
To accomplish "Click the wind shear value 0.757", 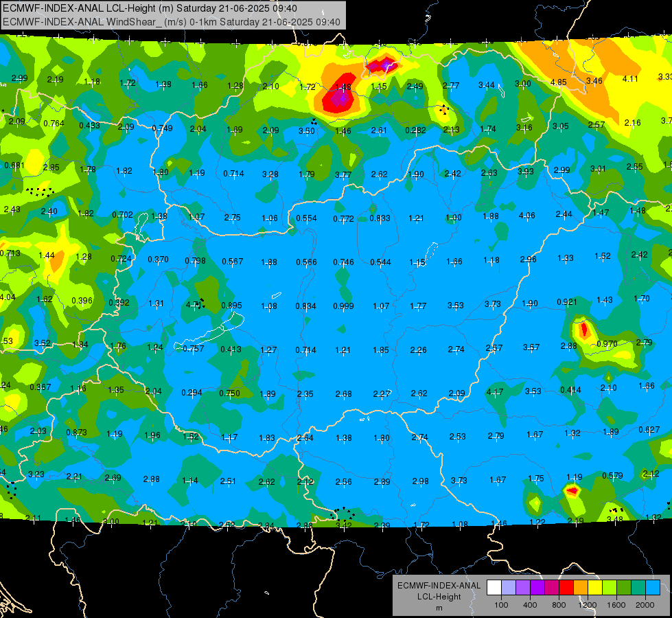I will click(x=194, y=349).
